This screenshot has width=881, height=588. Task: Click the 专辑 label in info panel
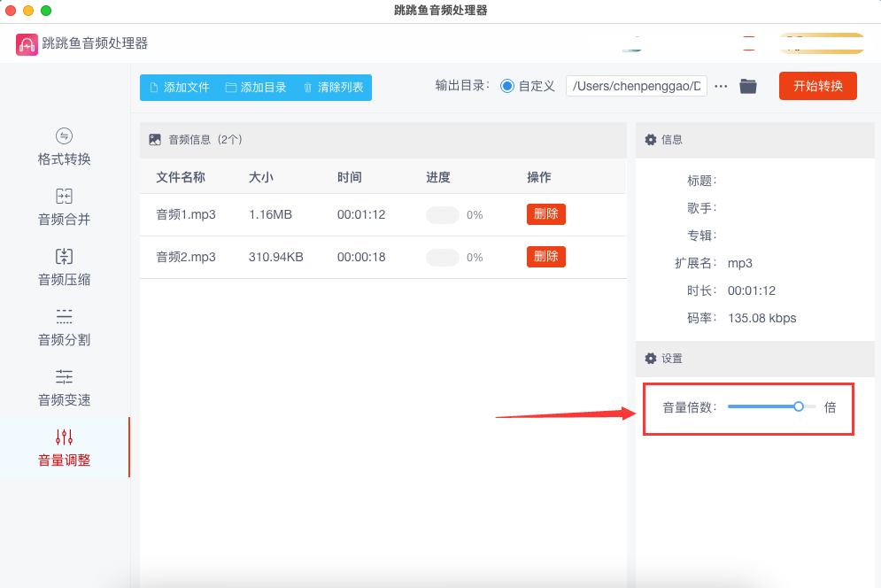click(702, 235)
